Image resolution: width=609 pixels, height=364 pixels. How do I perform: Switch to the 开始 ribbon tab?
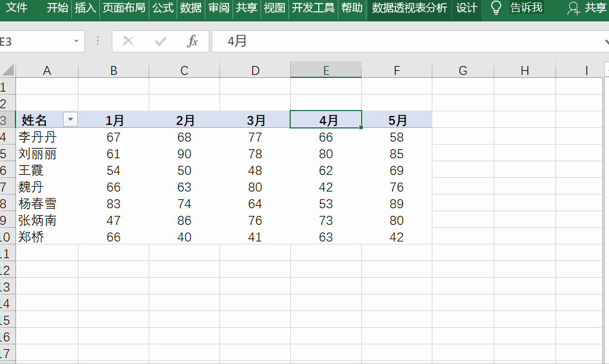(x=58, y=7)
